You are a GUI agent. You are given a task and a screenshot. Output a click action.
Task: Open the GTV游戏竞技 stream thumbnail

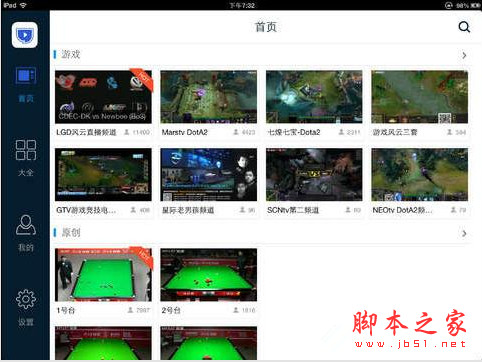point(103,175)
